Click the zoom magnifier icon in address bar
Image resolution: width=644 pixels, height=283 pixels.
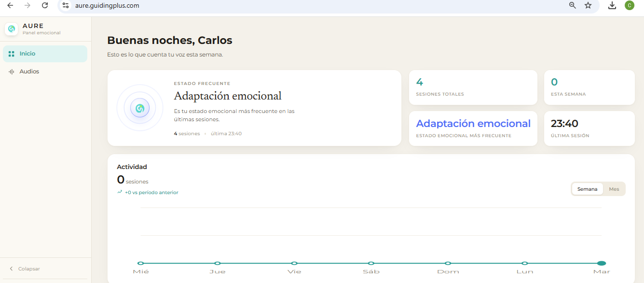point(573,5)
